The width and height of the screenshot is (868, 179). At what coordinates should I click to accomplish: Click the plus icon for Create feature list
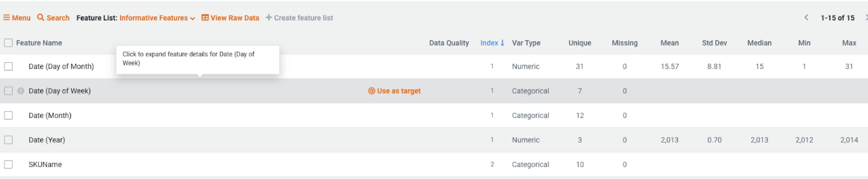pos(269,18)
